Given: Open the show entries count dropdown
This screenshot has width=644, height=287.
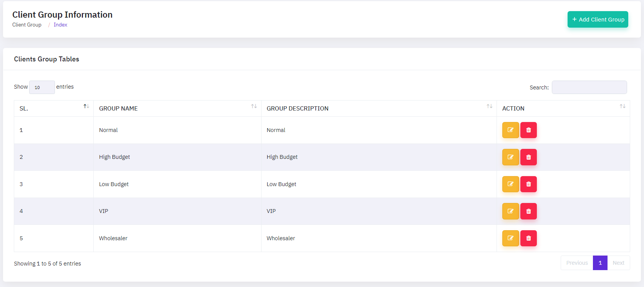Looking at the screenshot, I should click(x=42, y=87).
